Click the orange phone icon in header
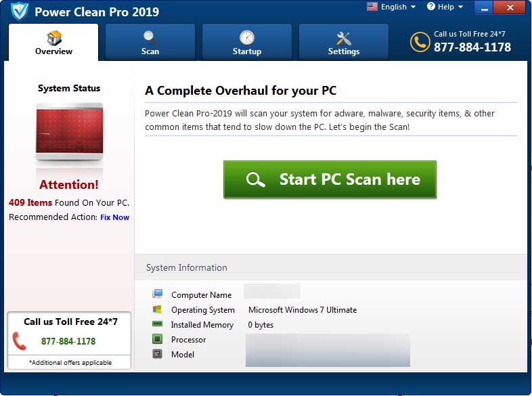 coord(420,42)
